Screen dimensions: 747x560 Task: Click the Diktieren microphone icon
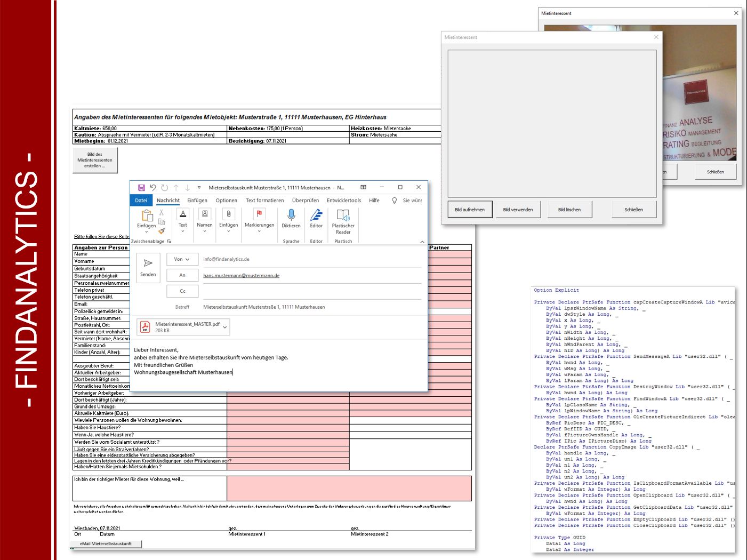pyautogui.click(x=291, y=215)
